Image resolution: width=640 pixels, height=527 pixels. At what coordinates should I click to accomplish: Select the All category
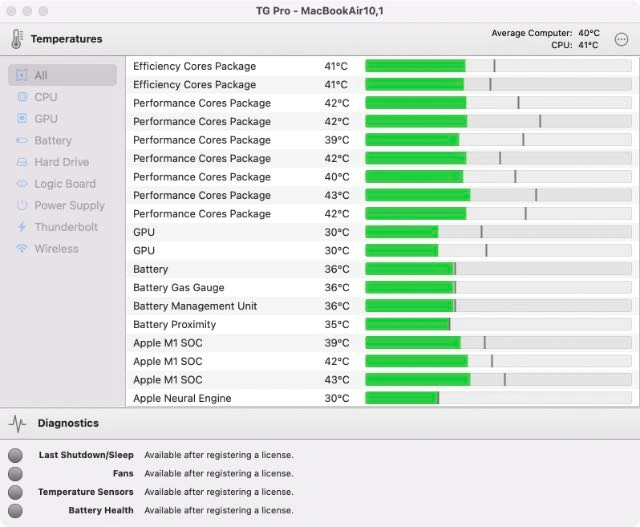pos(62,75)
